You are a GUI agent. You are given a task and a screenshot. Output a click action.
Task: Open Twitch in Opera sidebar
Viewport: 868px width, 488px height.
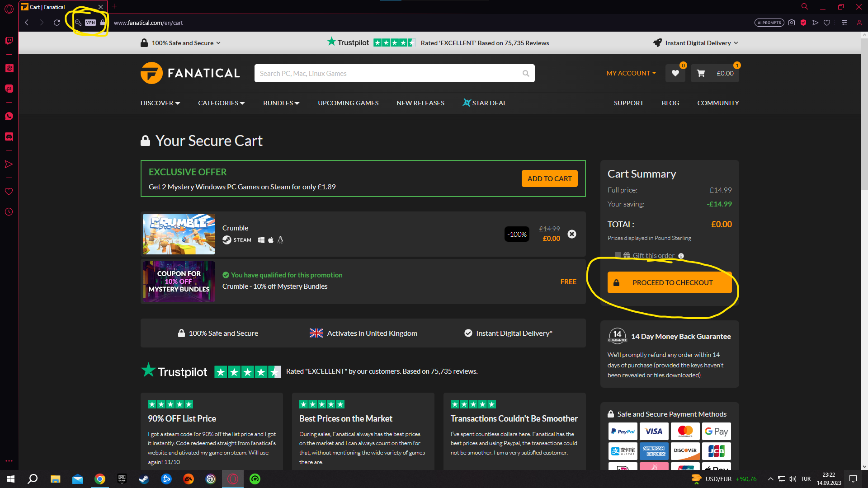point(9,41)
